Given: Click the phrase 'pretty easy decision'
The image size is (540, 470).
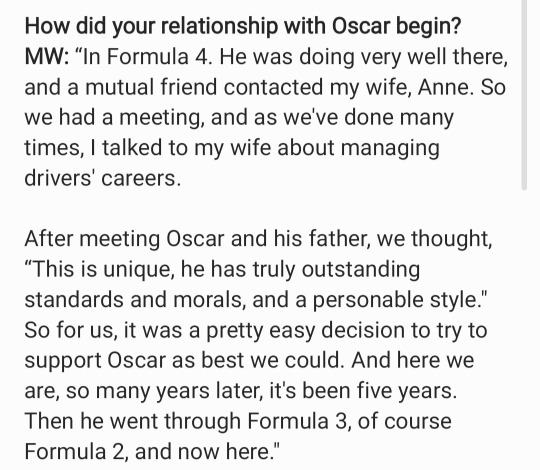Looking at the screenshot, I should tap(305, 330).
